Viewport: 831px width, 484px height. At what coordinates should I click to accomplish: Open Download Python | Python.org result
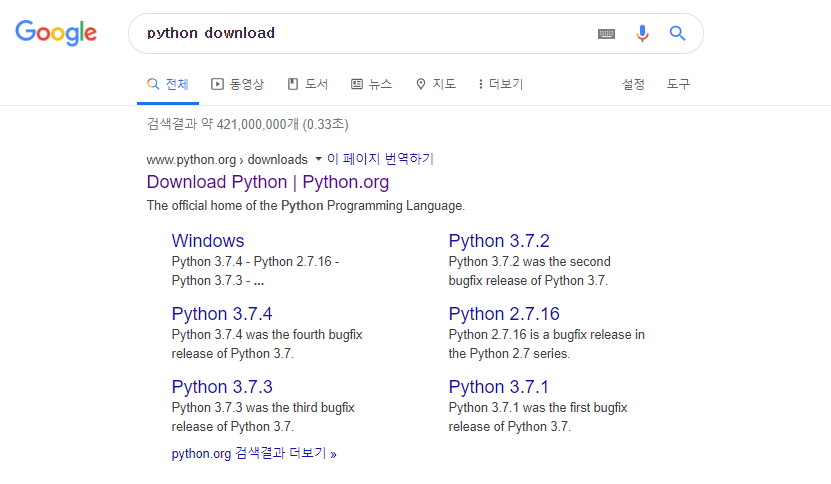coord(268,182)
